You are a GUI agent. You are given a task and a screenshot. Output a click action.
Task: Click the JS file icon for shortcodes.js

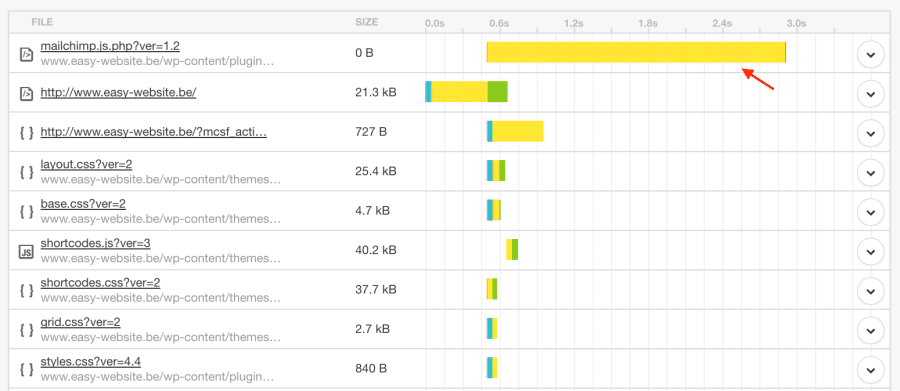[26, 251]
